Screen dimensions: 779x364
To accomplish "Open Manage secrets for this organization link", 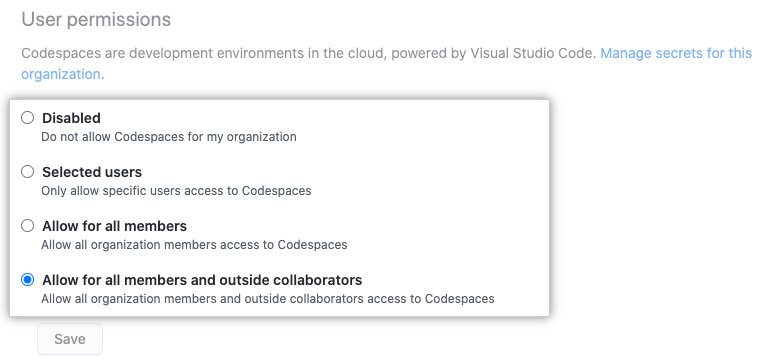I will [676, 53].
